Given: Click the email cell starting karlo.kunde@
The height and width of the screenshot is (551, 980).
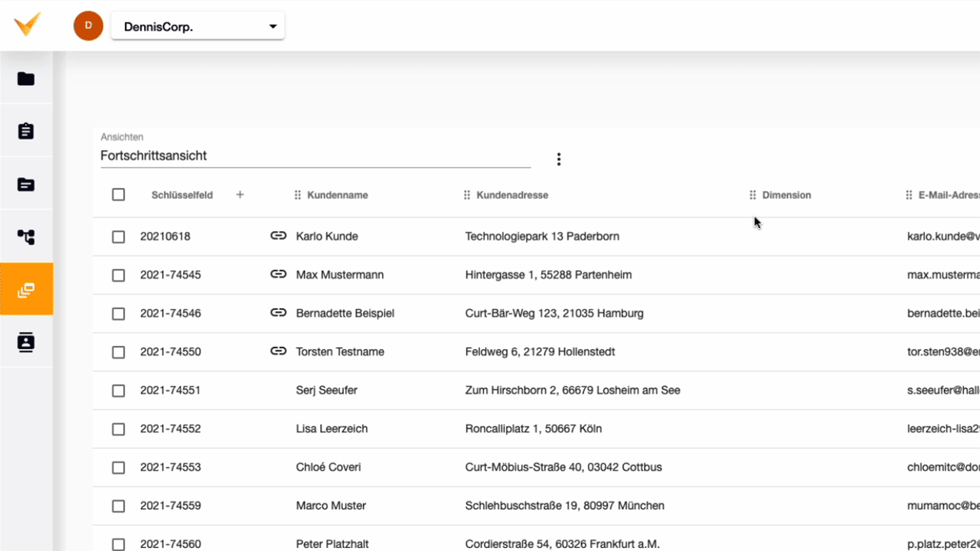Looking at the screenshot, I should 943,236.
